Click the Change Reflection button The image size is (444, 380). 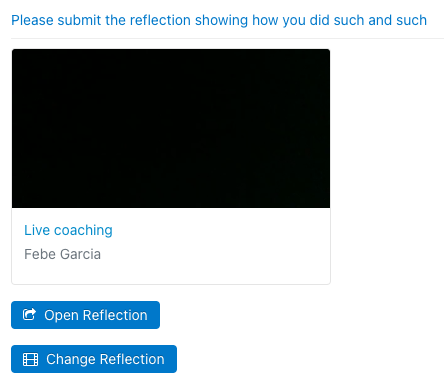(94, 359)
